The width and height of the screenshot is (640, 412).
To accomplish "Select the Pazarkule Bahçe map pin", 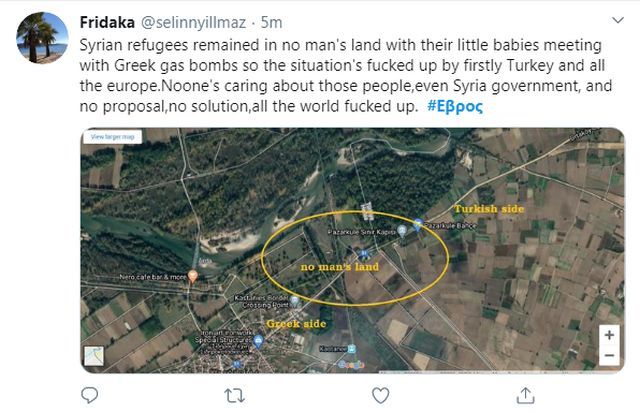I will [418, 224].
